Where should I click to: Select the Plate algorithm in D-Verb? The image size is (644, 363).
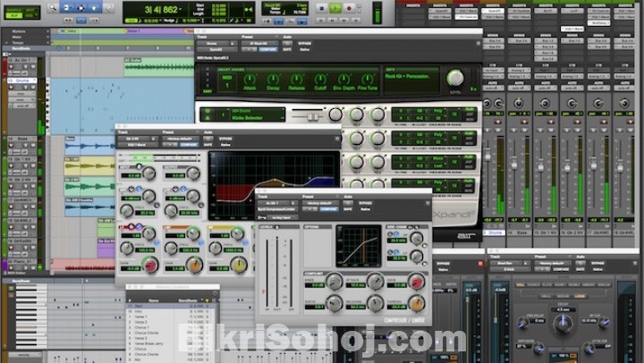547,285
